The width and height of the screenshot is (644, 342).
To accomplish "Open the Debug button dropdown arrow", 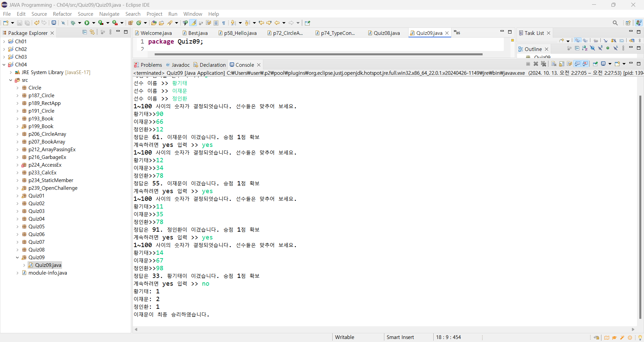I will pos(79,23).
